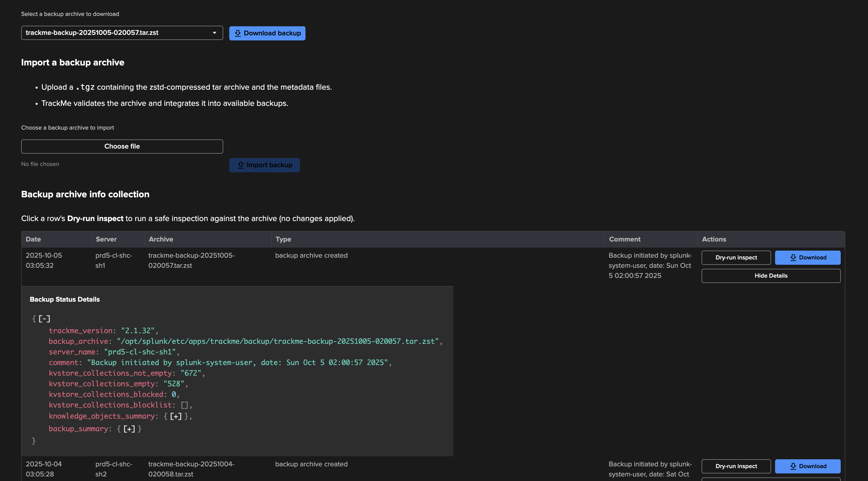This screenshot has height=481, width=868.
Task: Click the Type column header
Action: click(x=283, y=239)
